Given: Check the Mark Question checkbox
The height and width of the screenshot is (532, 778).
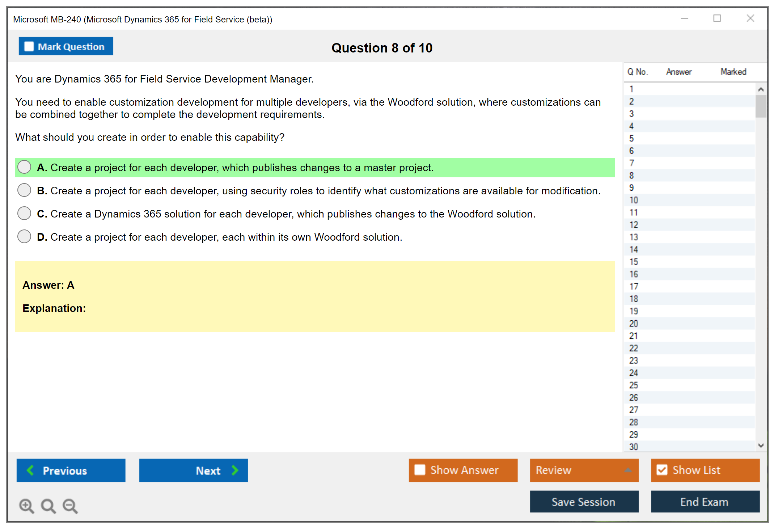Looking at the screenshot, I should point(29,47).
